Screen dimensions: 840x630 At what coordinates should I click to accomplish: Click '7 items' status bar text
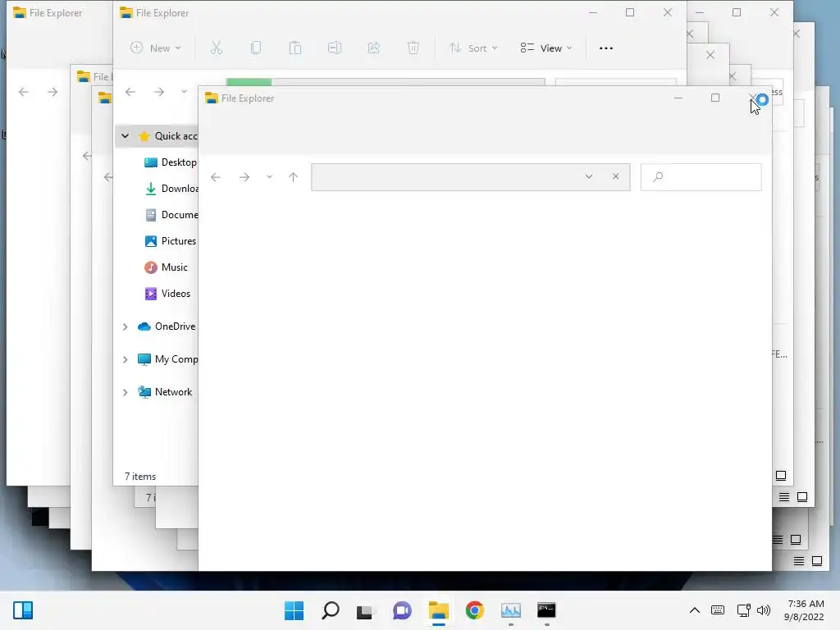[140, 477]
